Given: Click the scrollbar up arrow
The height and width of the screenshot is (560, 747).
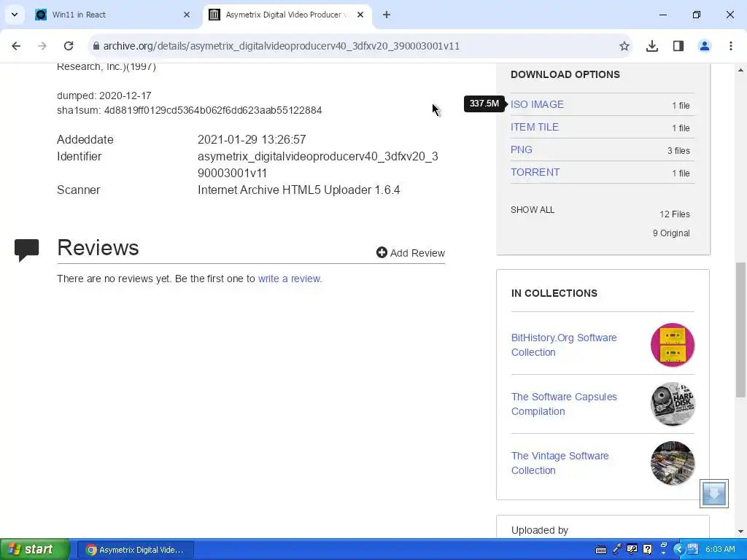Looking at the screenshot, I should click(740, 70).
